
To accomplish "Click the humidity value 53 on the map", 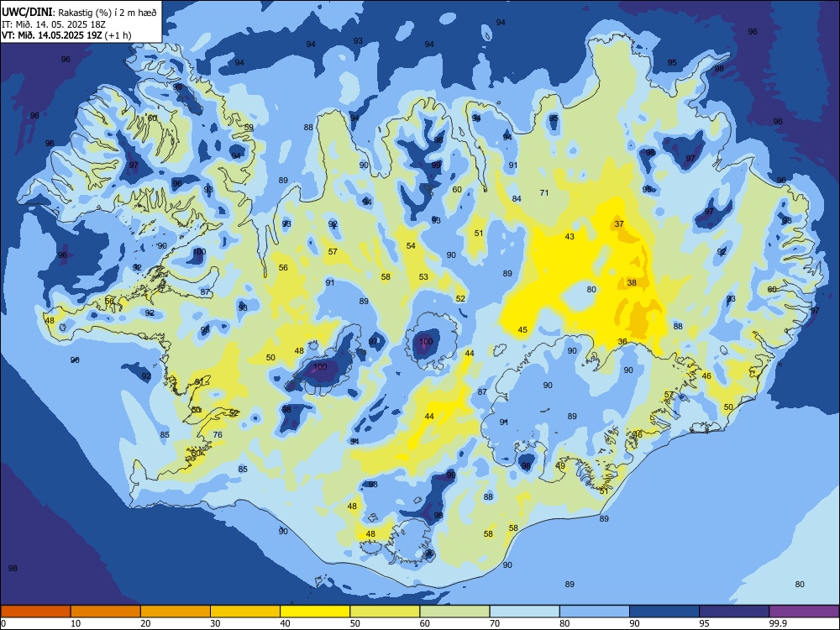I will click(x=423, y=277).
